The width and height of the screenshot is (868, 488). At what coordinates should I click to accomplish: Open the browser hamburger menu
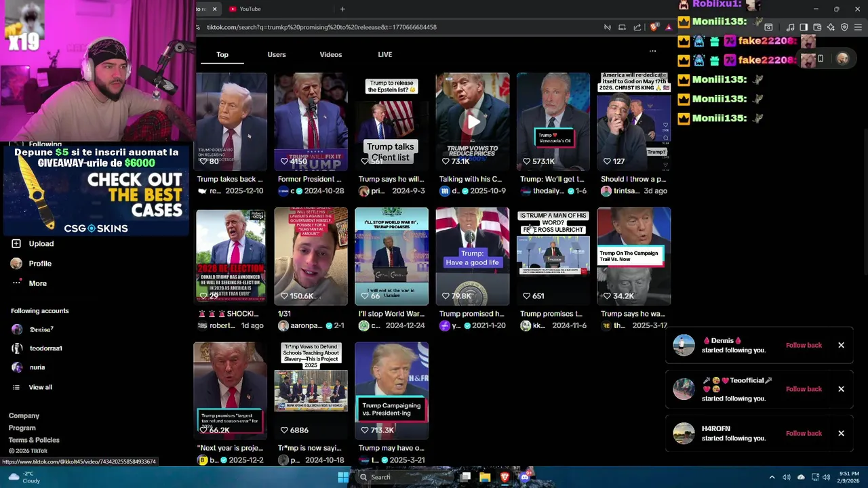click(x=858, y=27)
